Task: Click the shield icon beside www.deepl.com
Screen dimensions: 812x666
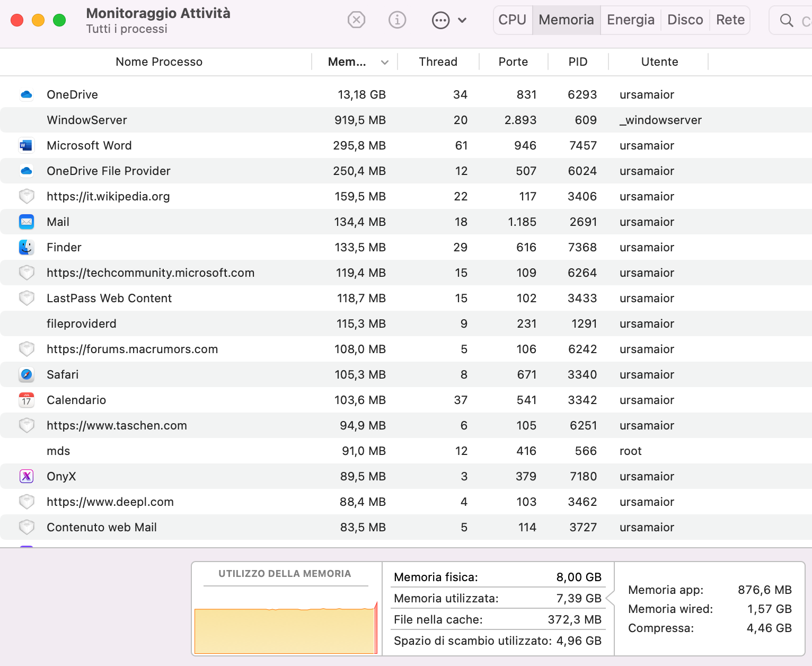Action: (x=27, y=502)
